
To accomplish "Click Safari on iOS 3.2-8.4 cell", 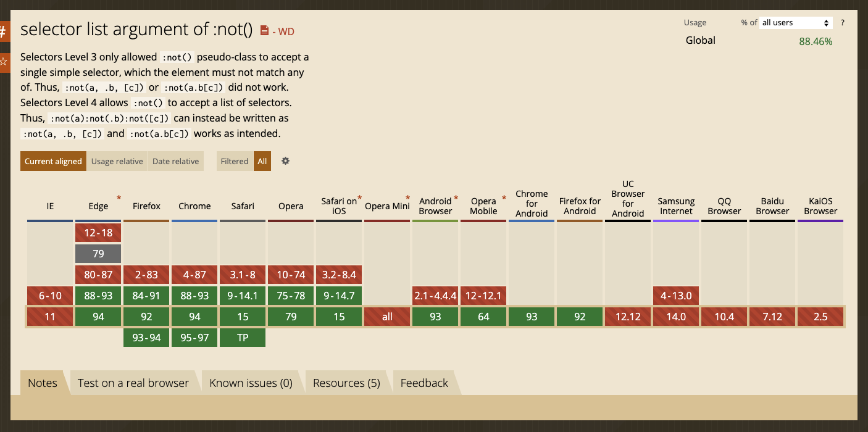I will click(339, 275).
